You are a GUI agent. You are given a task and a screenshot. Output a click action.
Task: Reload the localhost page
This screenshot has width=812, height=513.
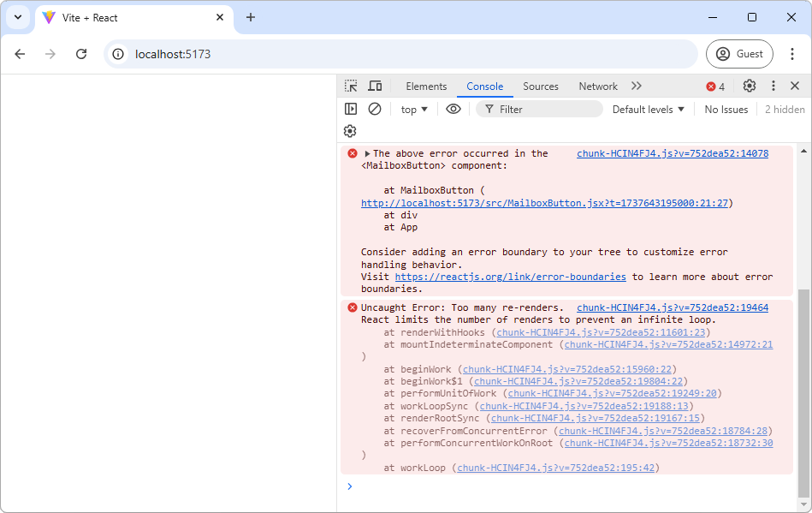point(81,54)
